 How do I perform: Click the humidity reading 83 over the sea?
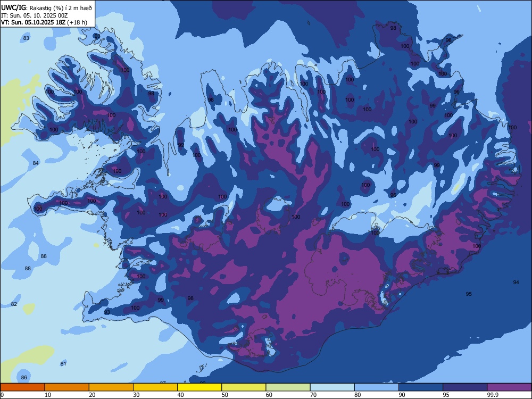pos(26,38)
